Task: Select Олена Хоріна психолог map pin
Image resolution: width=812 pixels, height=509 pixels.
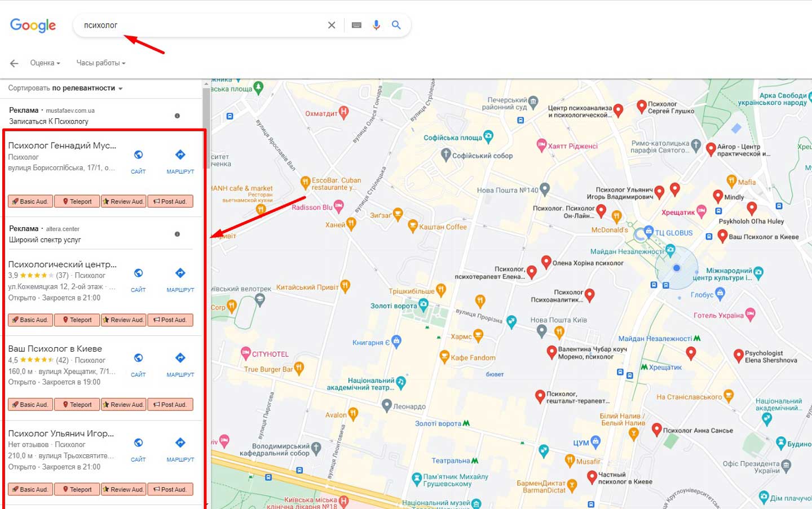Action: [546, 262]
